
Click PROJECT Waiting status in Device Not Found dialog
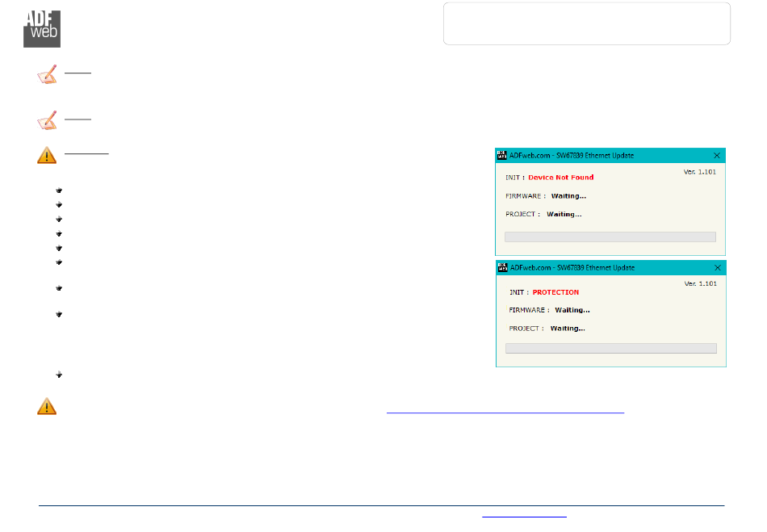tap(564, 215)
